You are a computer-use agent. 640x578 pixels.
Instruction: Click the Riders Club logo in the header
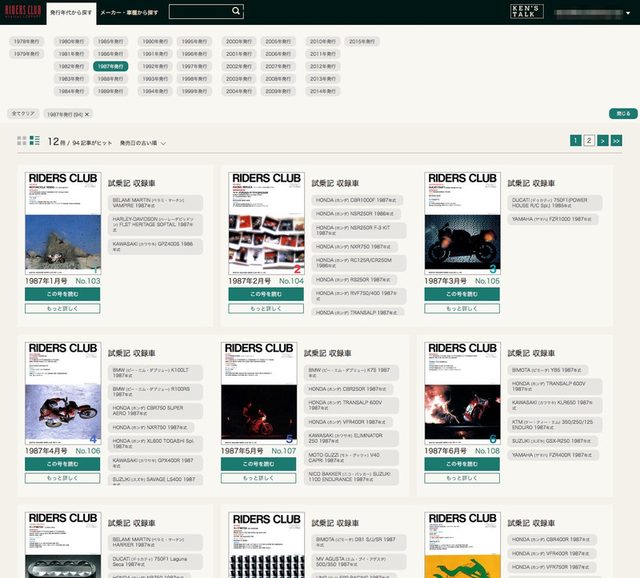23,11
